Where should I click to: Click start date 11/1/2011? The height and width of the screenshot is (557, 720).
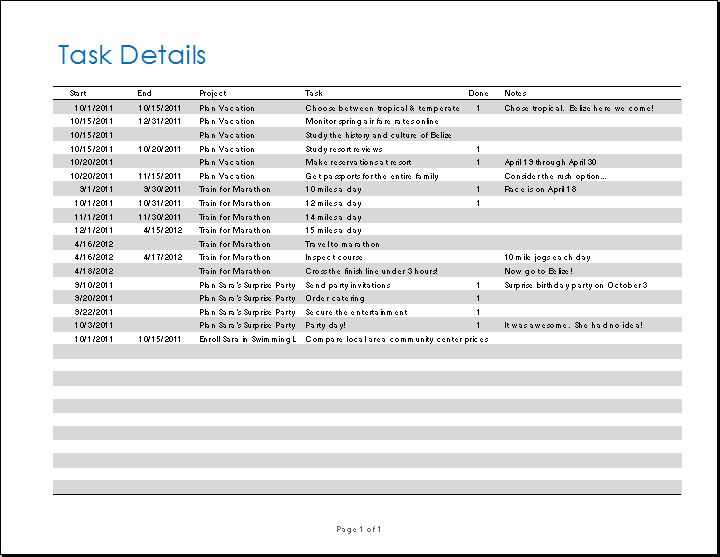click(x=94, y=217)
